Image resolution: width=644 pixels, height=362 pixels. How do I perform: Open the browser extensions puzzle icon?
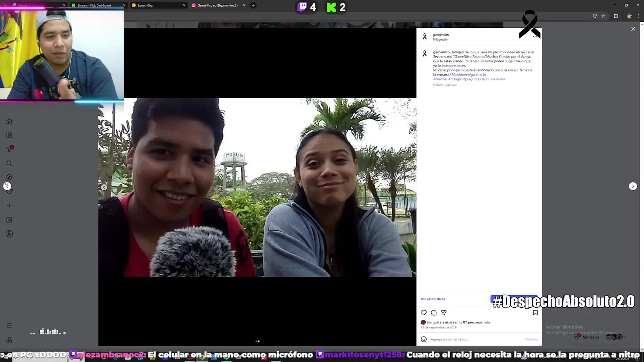[616, 16]
